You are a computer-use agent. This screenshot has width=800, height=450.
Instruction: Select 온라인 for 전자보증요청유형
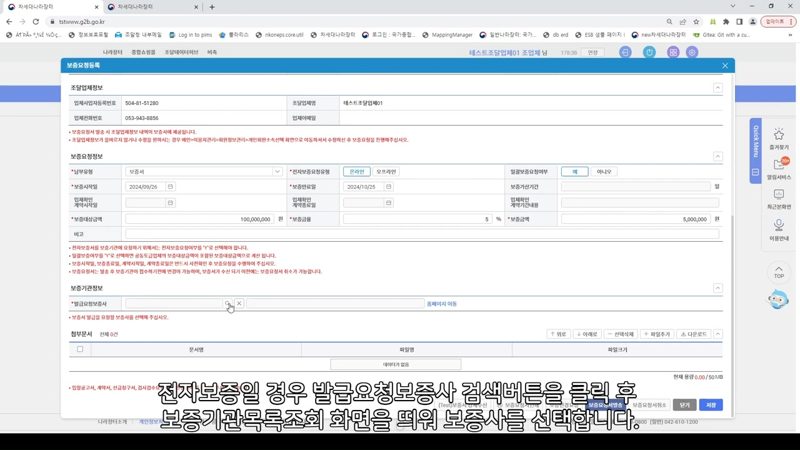point(357,171)
